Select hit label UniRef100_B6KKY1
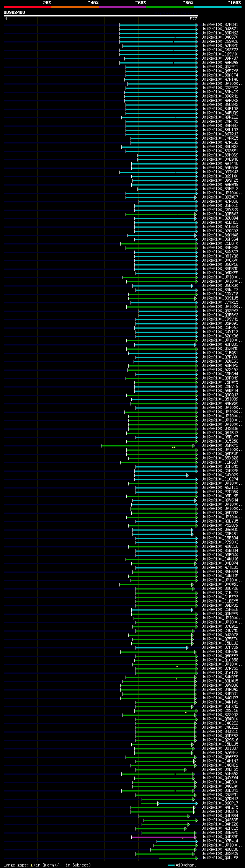 tap(220, 445)
